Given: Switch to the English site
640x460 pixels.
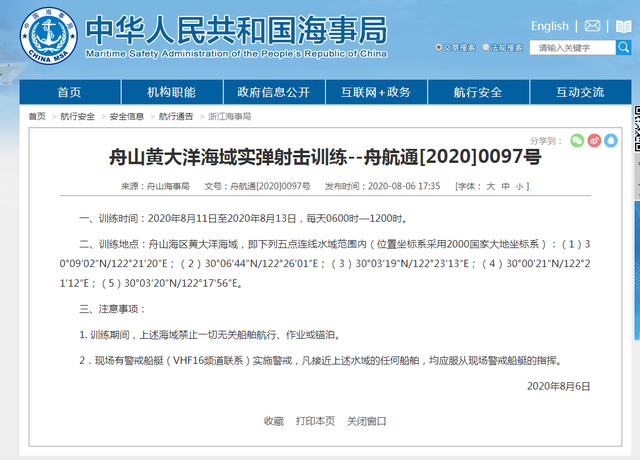Looking at the screenshot, I should pyautogui.click(x=549, y=26).
